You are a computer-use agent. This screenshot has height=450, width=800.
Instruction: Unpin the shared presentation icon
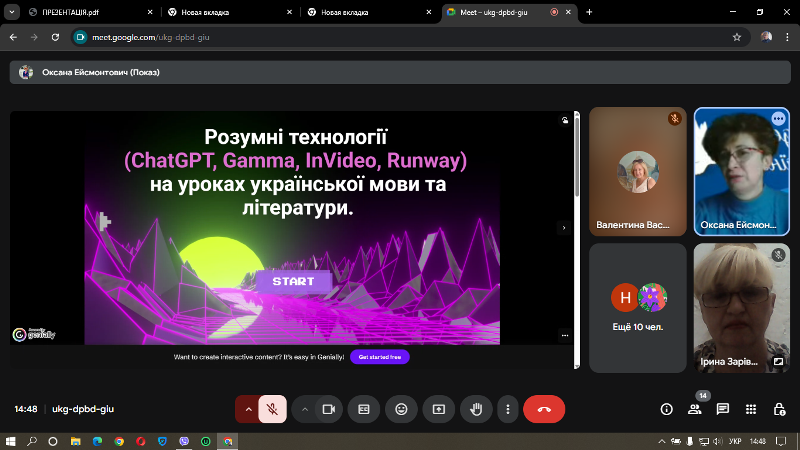click(565, 120)
